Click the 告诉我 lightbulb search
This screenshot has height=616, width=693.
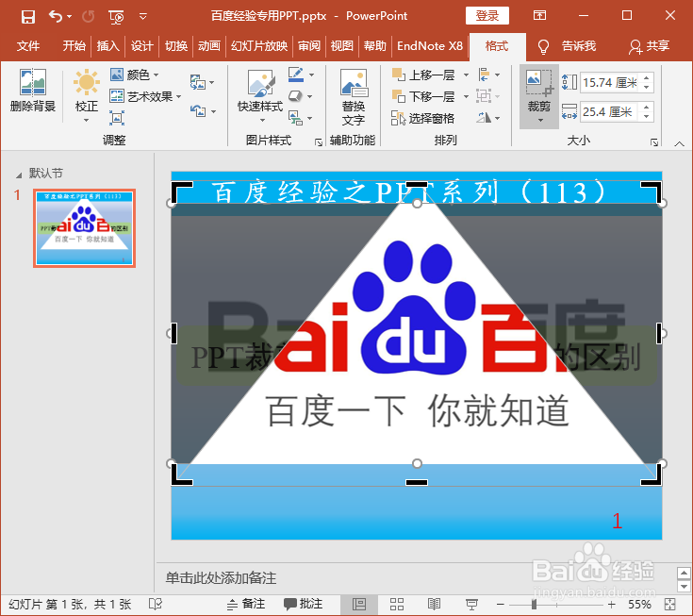tap(567, 46)
